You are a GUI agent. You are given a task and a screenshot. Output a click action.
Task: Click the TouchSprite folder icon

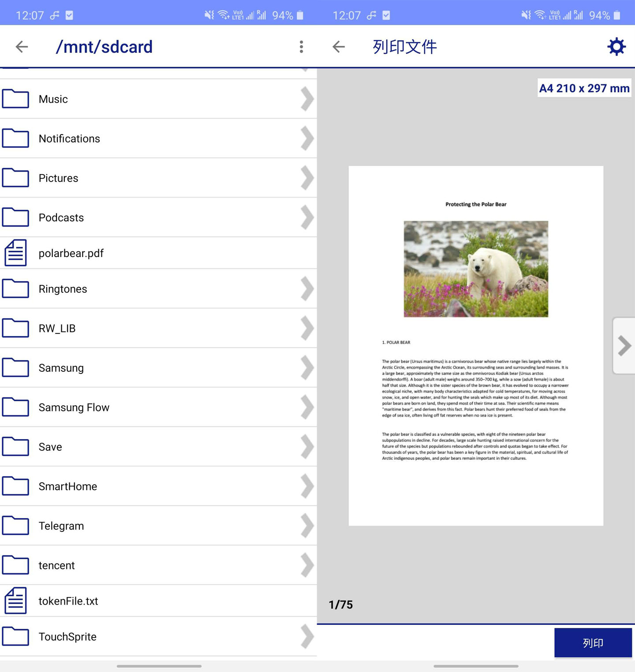point(15,636)
